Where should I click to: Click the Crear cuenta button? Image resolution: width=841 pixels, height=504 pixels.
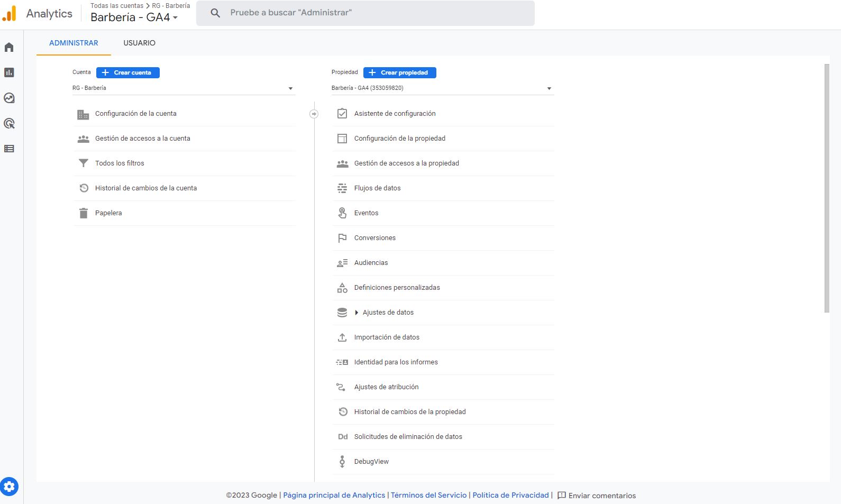(x=127, y=72)
